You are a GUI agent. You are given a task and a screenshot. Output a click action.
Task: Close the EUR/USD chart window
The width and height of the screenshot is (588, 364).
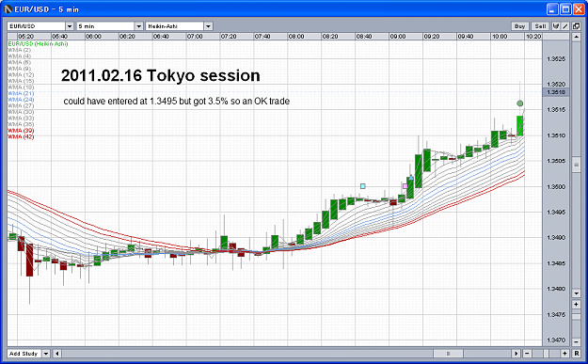coord(579,9)
